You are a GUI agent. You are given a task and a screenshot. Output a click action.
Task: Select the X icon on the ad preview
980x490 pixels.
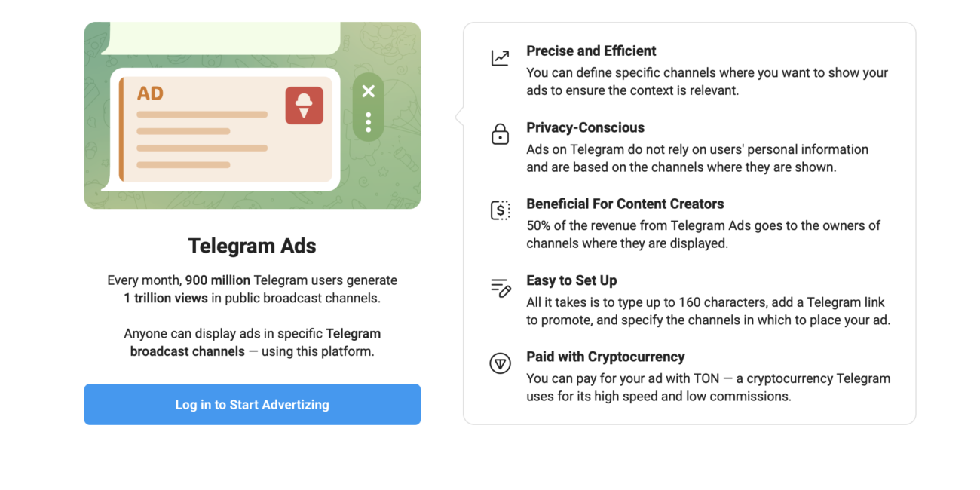pyautogui.click(x=368, y=91)
